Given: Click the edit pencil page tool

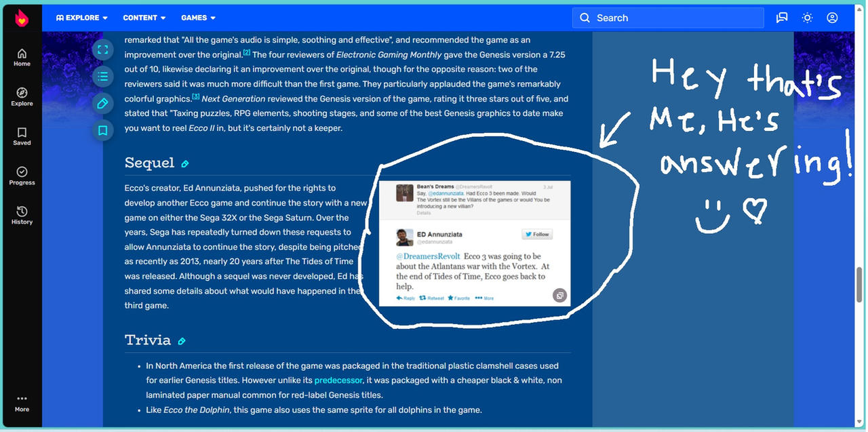Looking at the screenshot, I should [x=102, y=103].
